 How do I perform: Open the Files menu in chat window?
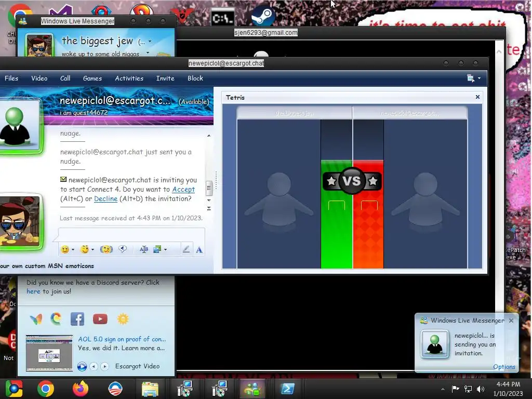(x=11, y=78)
